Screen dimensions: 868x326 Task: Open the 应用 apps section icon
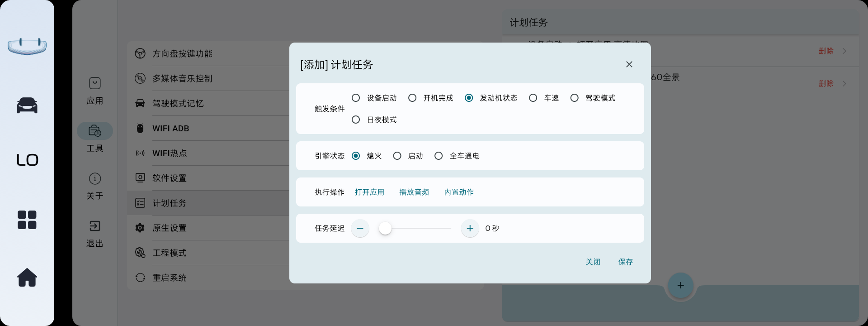tap(95, 83)
